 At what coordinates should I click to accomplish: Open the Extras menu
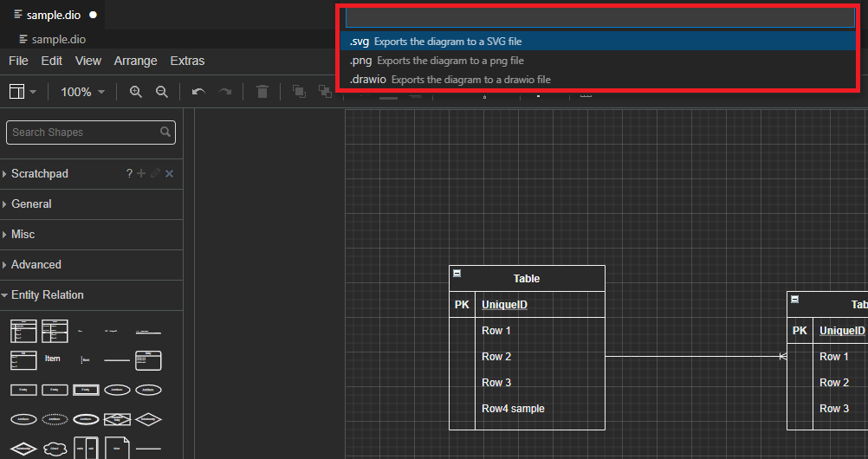187,61
